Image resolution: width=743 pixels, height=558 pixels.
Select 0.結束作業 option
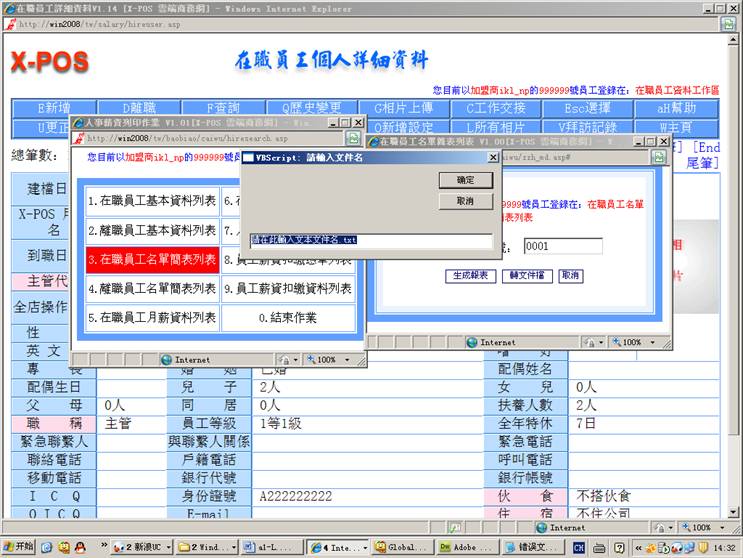[x=288, y=318]
